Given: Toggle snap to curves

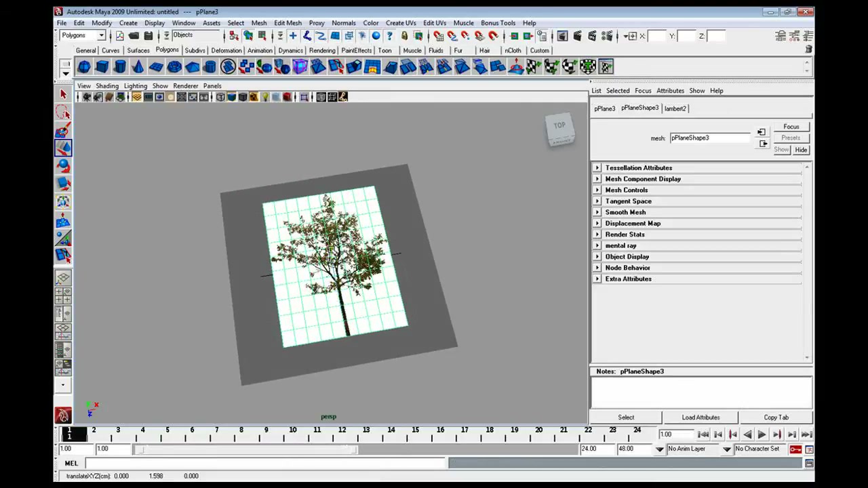Looking at the screenshot, I should tap(452, 36).
